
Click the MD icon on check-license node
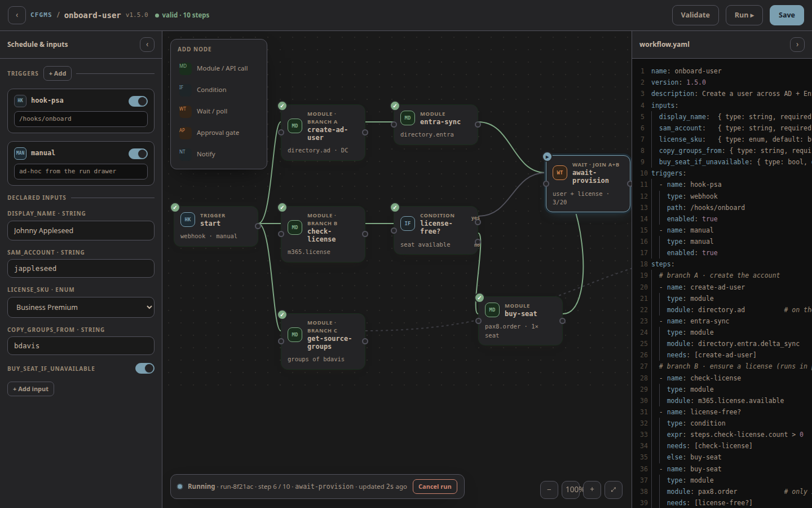(295, 227)
